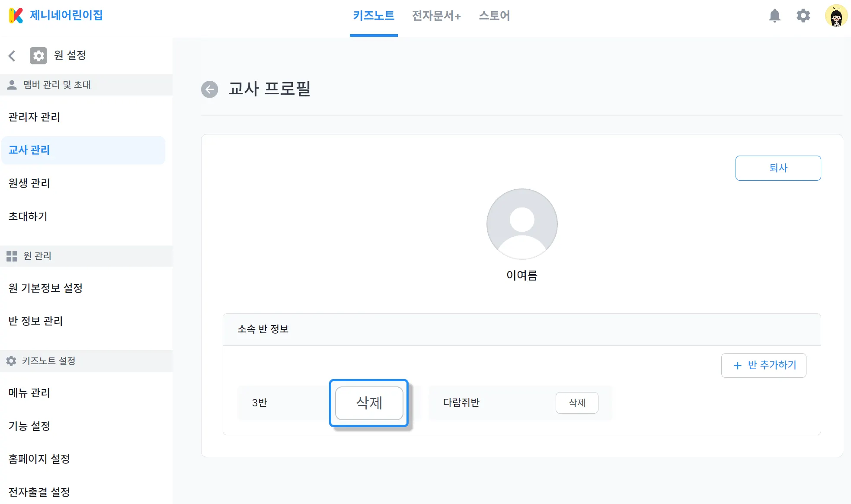851x504 pixels.
Task: Open 관리자 관리 in sidebar
Action: (x=34, y=117)
